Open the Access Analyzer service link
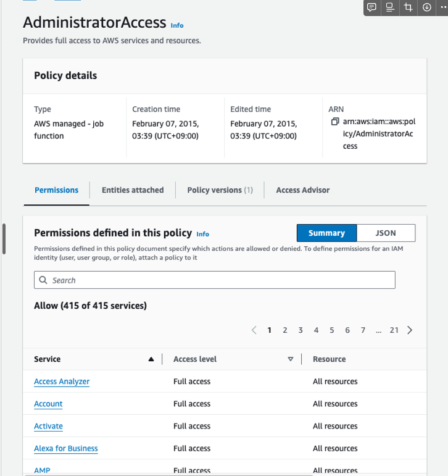This screenshot has width=448, height=476. point(62,382)
